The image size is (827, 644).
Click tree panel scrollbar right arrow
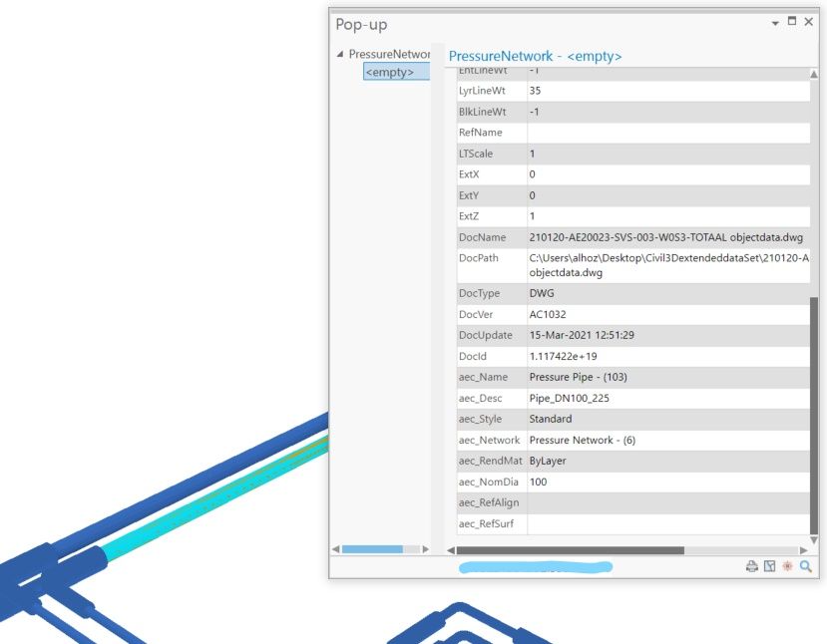click(x=426, y=549)
